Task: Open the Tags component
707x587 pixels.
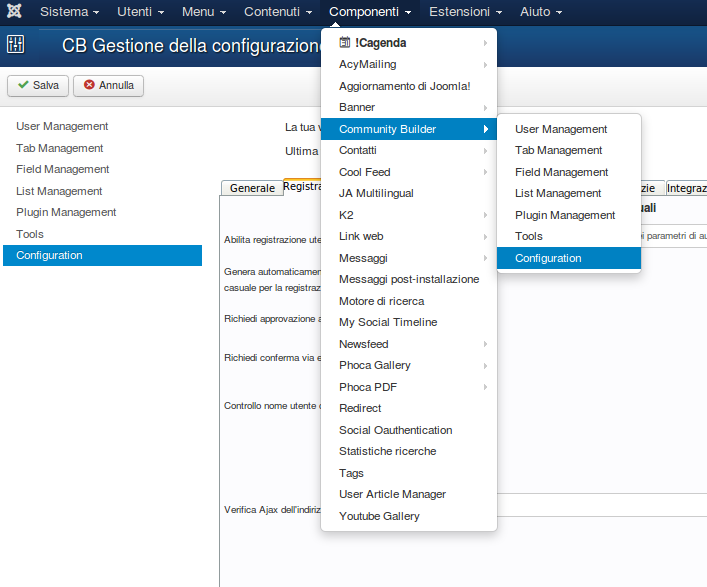Action: [x=409, y=473]
